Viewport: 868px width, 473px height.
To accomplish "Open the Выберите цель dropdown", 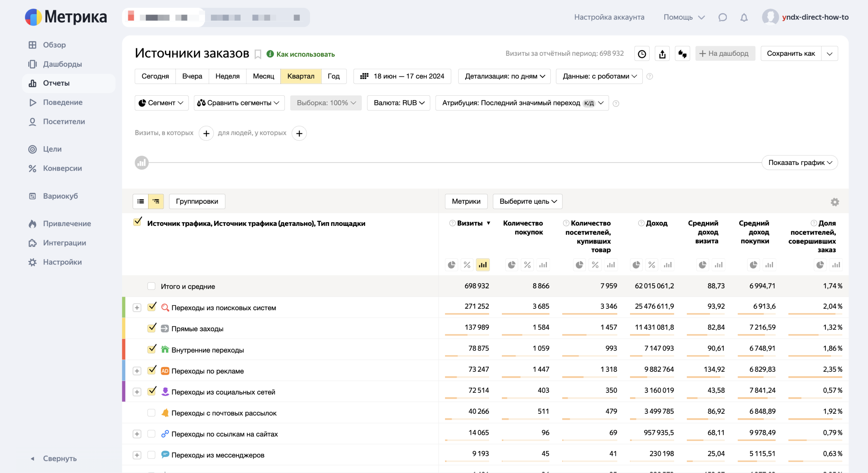I will pos(527,201).
